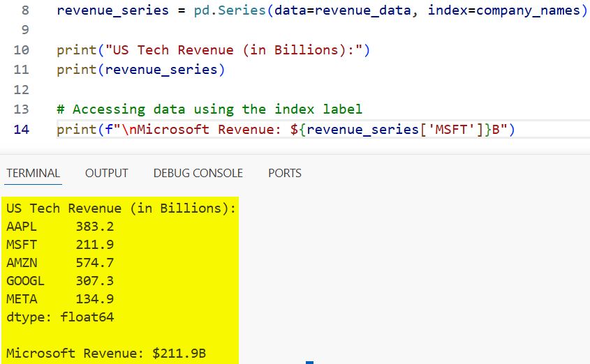Click line number 10 in the gutter
Viewport: 590px width, 364px height.
pos(22,50)
